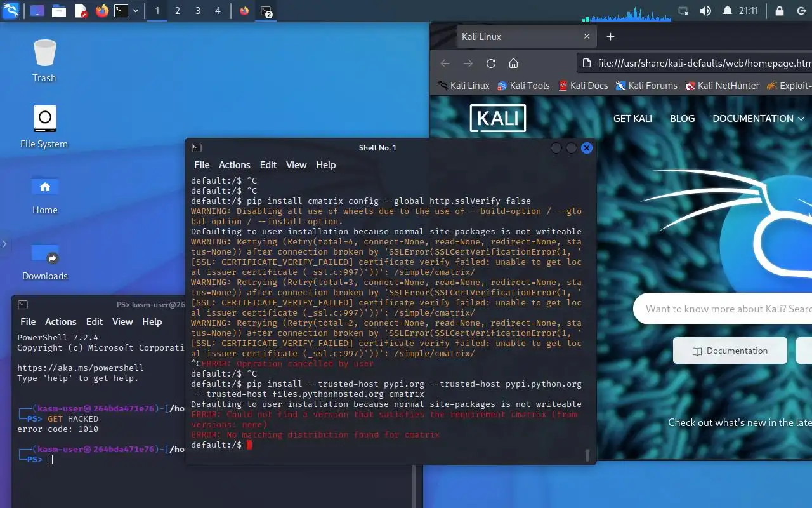812x508 pixels.
Task: Open the file manager from the panel
Action: (59, 11)
